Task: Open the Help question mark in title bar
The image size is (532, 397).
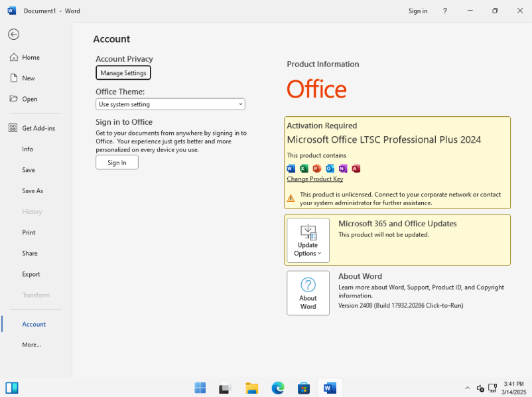Action: (x=445, y=11)
